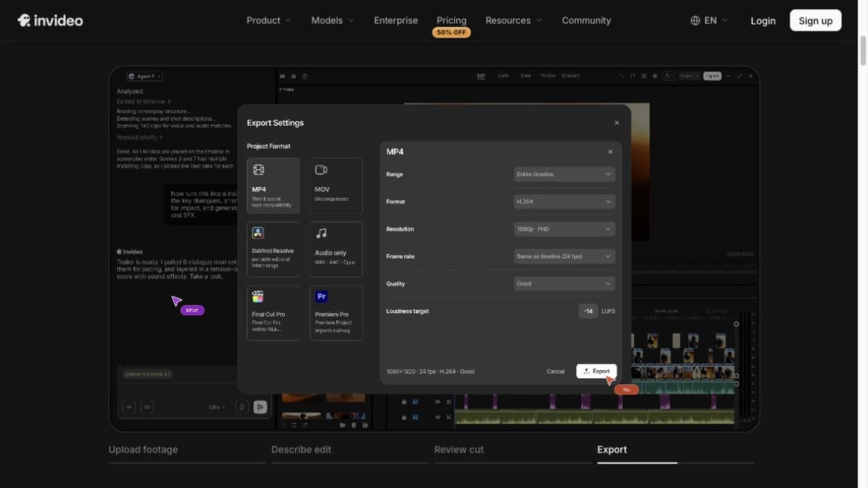Screen dimensions: 868x488
Task: Select the Edit tab in the editor toolbar
Action: click(x=481, y=76)
